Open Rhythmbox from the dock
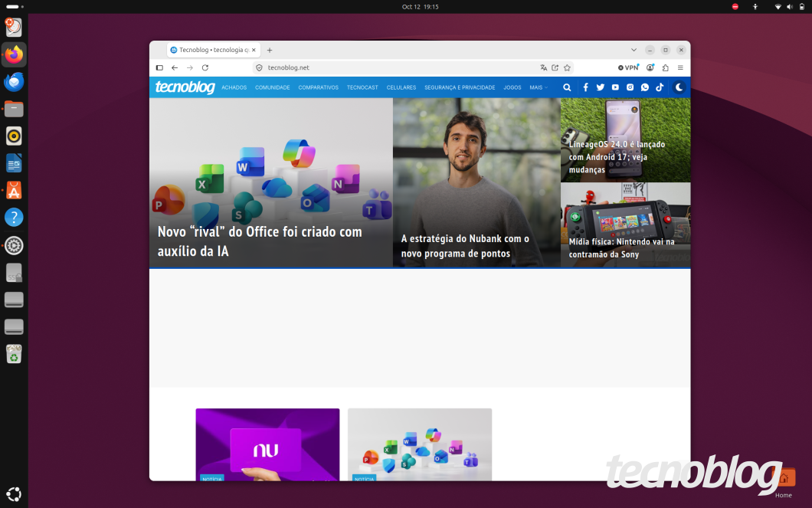812x508 pixels. (x=14, y=136)
